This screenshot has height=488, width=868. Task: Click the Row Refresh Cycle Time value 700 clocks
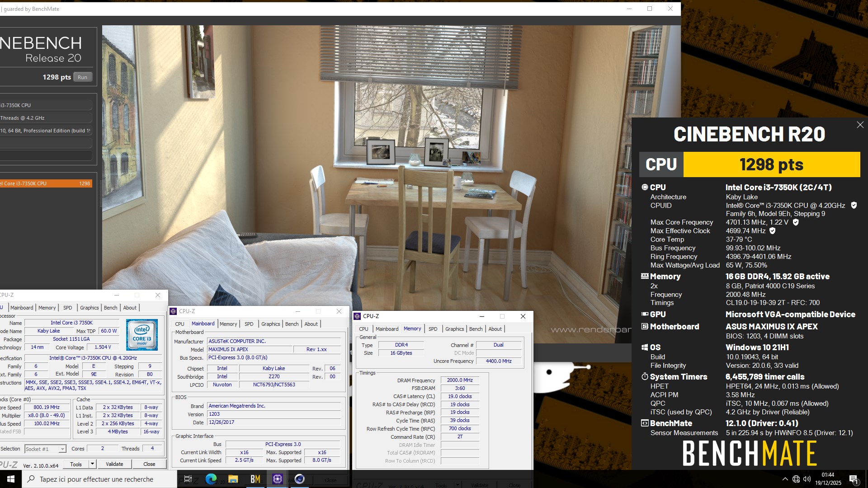[460, 428]
